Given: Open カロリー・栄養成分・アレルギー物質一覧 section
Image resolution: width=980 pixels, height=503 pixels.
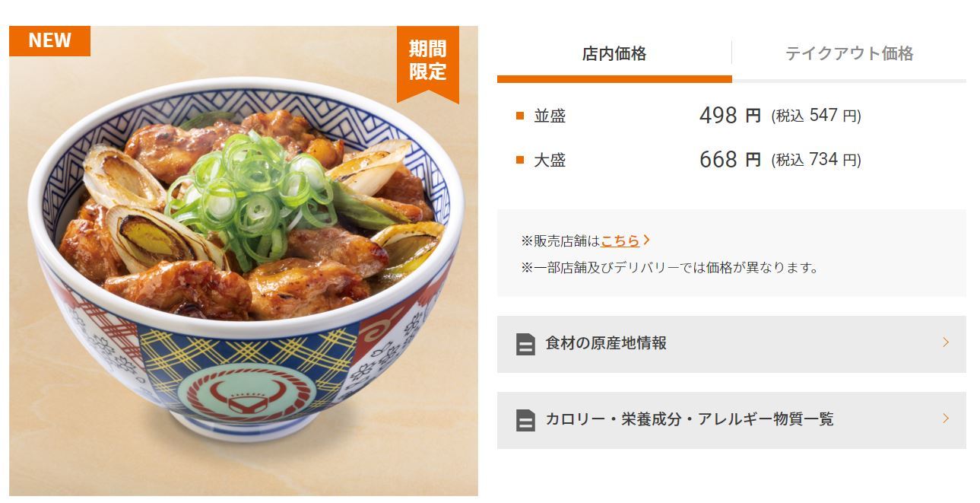Looking at the screenshot, I should [x=731, y=420].
